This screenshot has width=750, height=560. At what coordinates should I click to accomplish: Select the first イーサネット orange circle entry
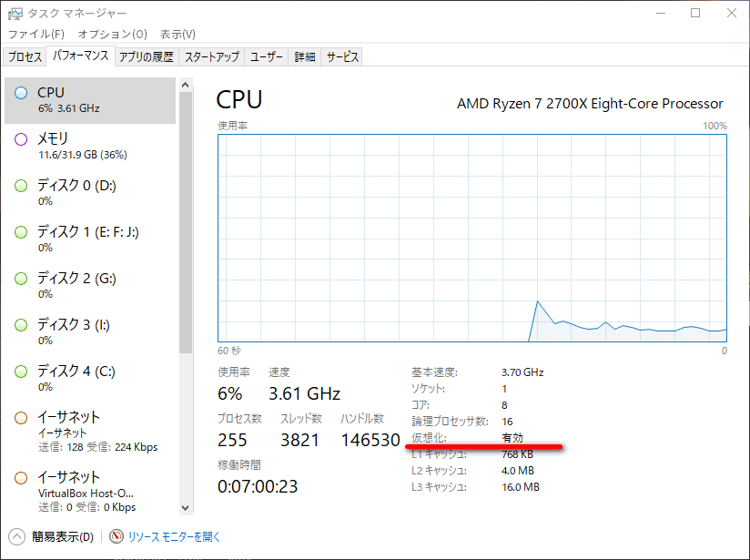[x=21, y=418]
